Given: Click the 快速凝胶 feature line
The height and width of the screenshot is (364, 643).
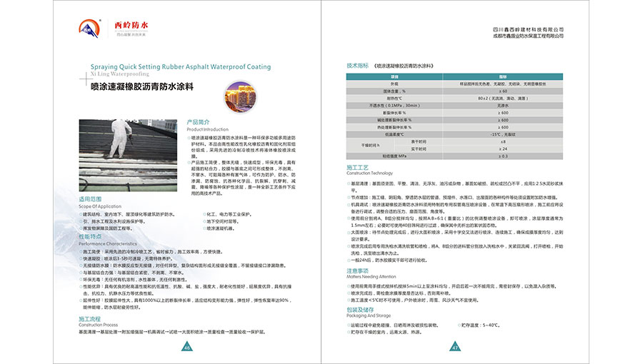Looking at the screenshot, I should (x=126, y=259).
